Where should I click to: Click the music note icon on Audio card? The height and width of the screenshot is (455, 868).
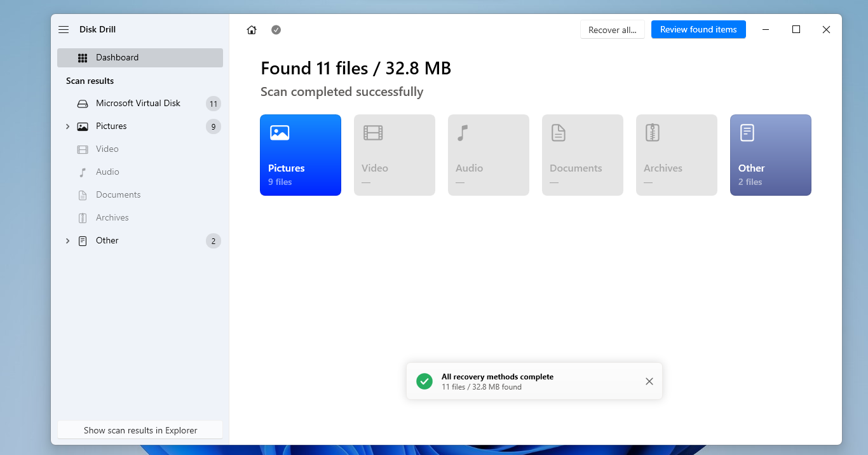pyautogui.click(x=463, y=133)
